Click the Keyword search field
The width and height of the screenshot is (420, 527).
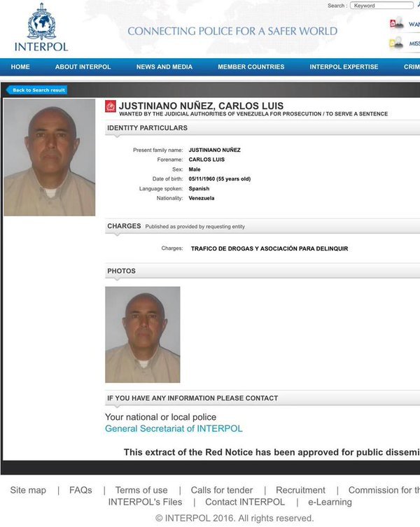pos(381,6)
